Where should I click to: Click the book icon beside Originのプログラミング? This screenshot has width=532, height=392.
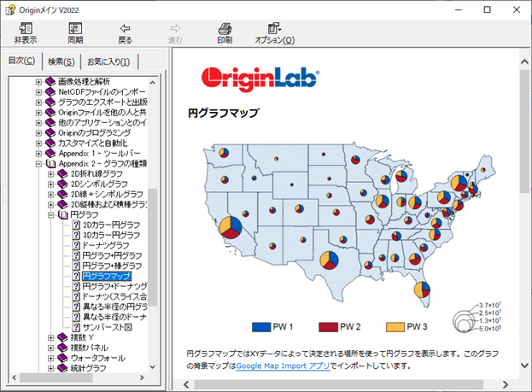[x=50, y=132]
